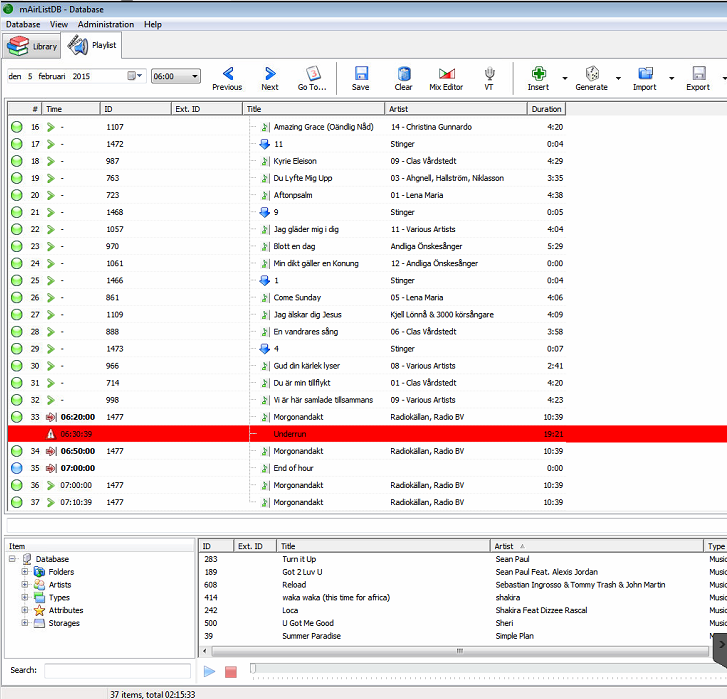Click into the Search input field
This screenshot has width=727, height=699.
(117, 670)
